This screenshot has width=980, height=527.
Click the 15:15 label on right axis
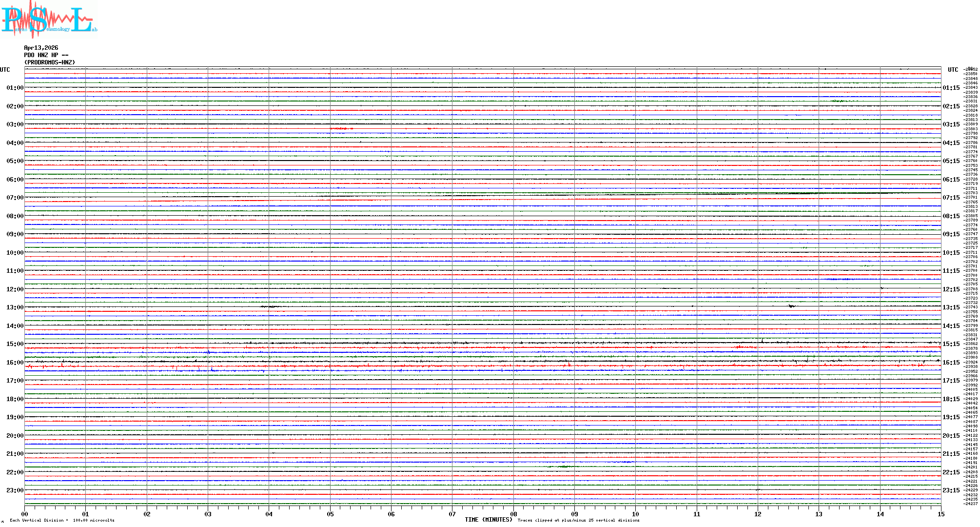tap(951, 344)
